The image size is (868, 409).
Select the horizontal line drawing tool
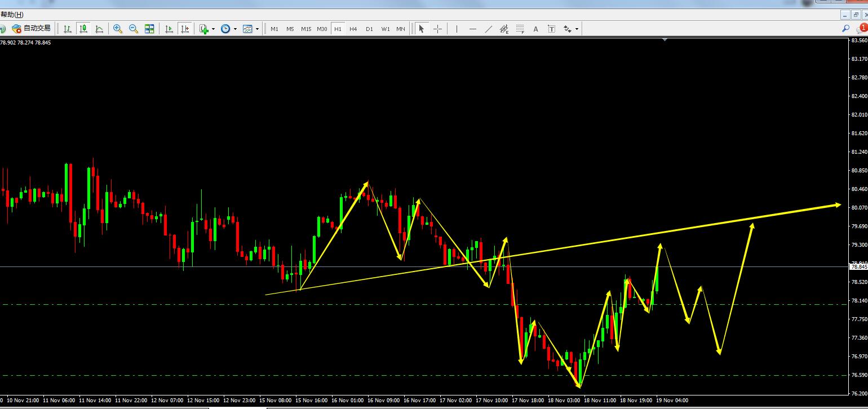click(x=472, y=28)
